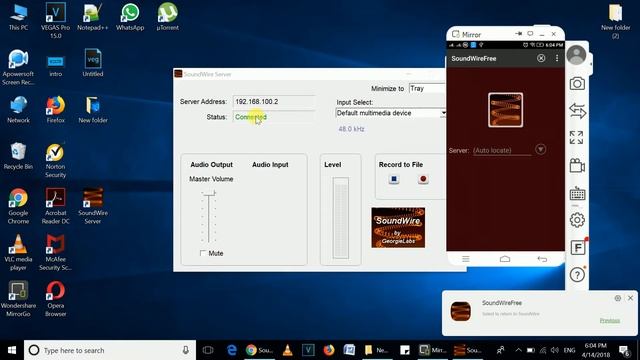Click the Mirror screenshot camera icon
640x360 pixels.
pos(577,84)
